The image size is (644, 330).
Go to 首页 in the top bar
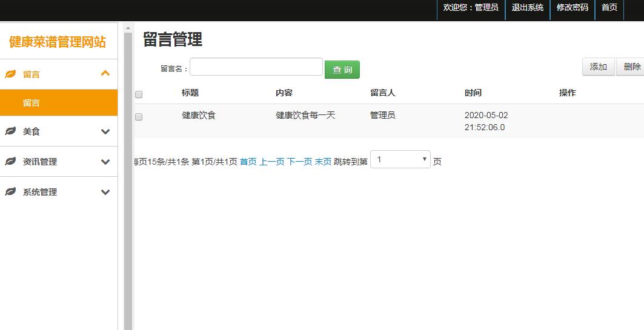point(609,7)
